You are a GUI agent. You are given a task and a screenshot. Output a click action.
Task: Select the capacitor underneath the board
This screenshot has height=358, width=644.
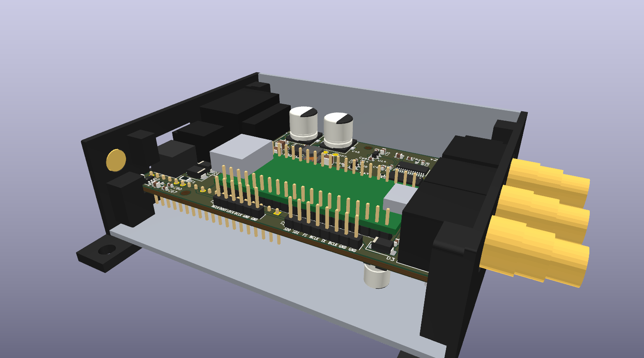(377, 276)
